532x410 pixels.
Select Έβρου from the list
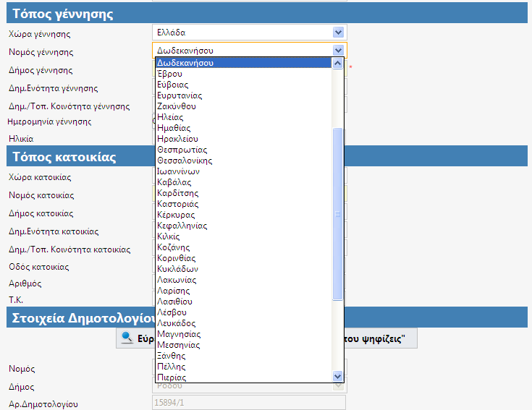(x=243, y=74)
